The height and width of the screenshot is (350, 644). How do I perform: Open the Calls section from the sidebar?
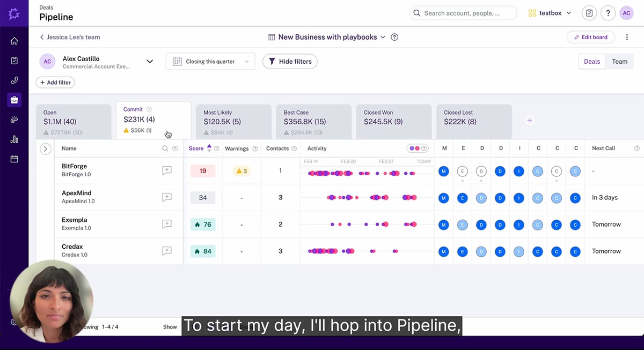(14, 80)
